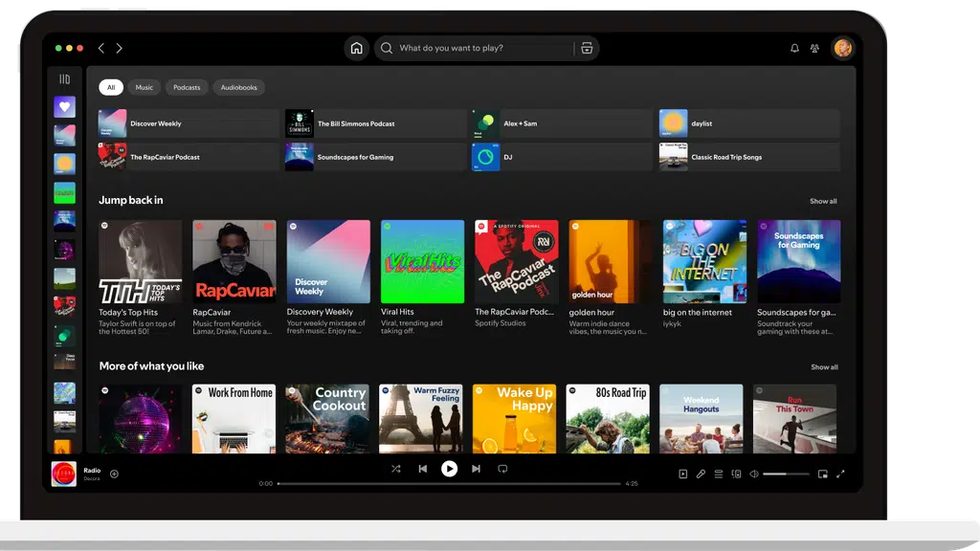
Task: Open the notifications bell
Action: (x=794, y=48)
